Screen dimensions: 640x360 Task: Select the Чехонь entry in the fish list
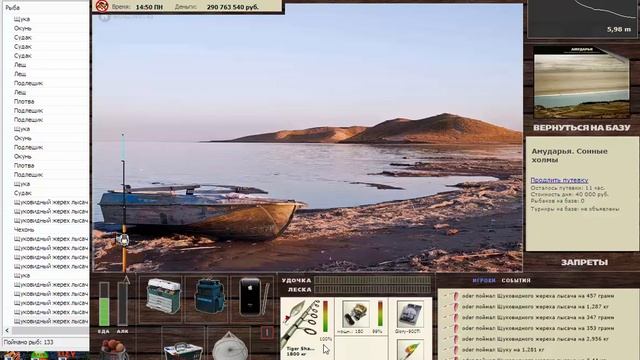point(24,230)
